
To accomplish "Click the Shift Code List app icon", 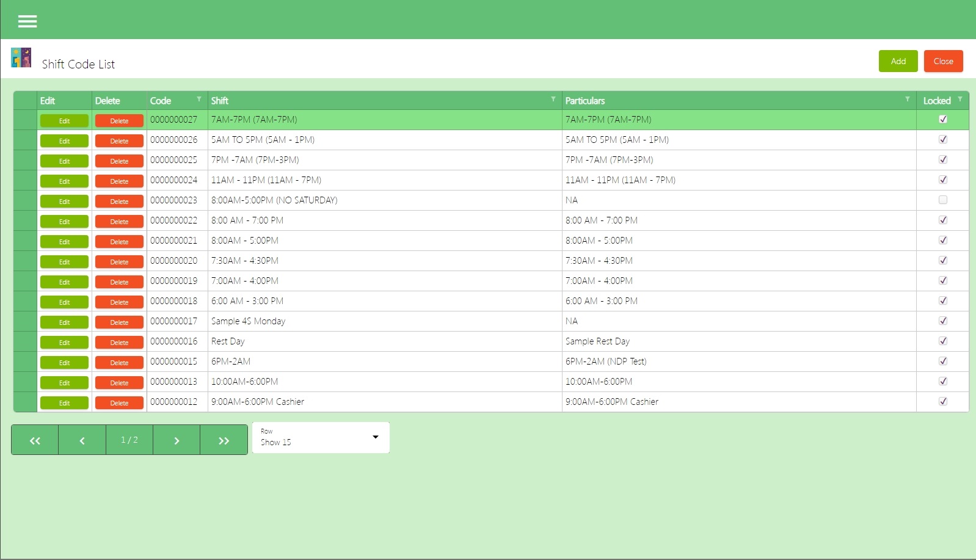I will 21,57.
